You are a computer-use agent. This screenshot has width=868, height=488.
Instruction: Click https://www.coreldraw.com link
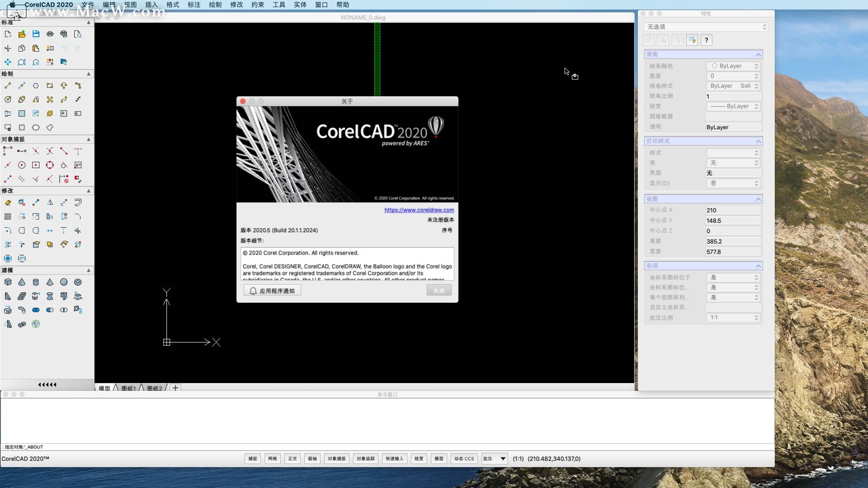(x=419, y=209)
